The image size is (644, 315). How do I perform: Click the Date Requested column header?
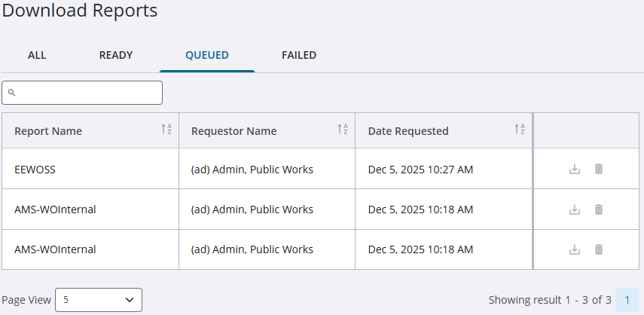(408, 131)
